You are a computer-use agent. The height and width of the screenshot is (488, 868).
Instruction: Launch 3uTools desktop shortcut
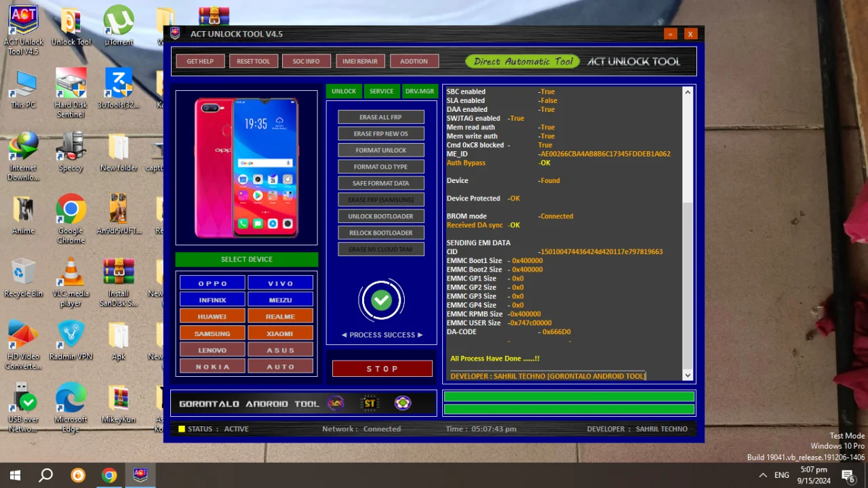click(x=119, y=90)
